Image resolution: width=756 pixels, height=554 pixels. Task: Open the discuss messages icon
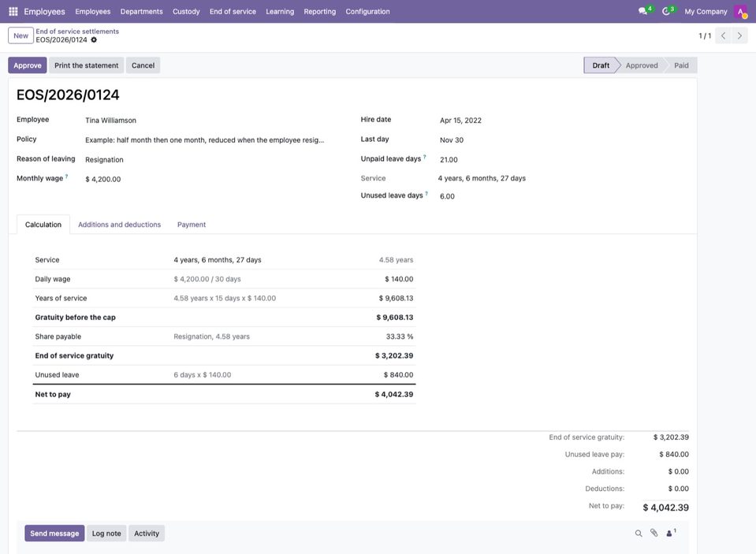(642, 11)
